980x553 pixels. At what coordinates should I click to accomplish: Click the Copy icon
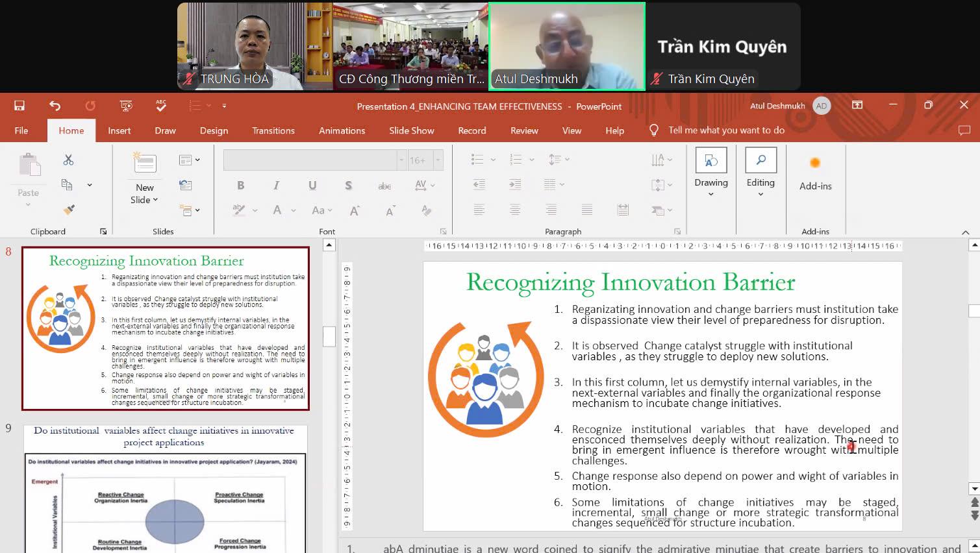[67, 185]
